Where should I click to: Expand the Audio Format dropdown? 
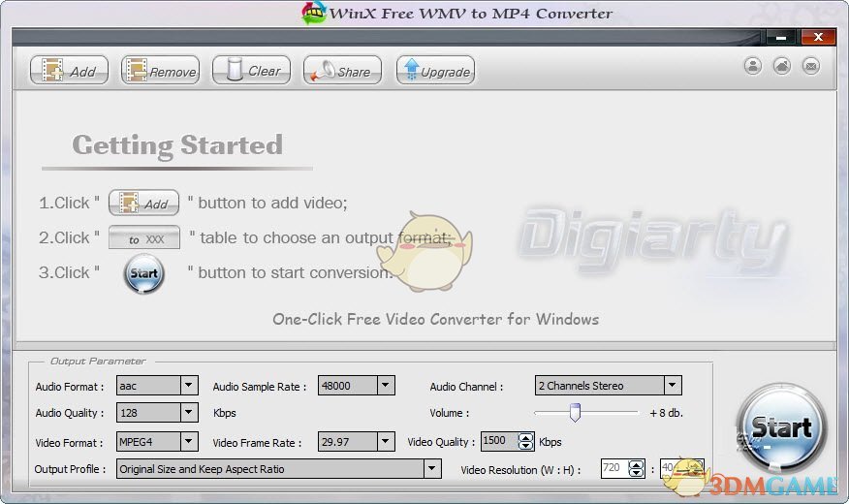pyautogui.click(x=188, y=386)
